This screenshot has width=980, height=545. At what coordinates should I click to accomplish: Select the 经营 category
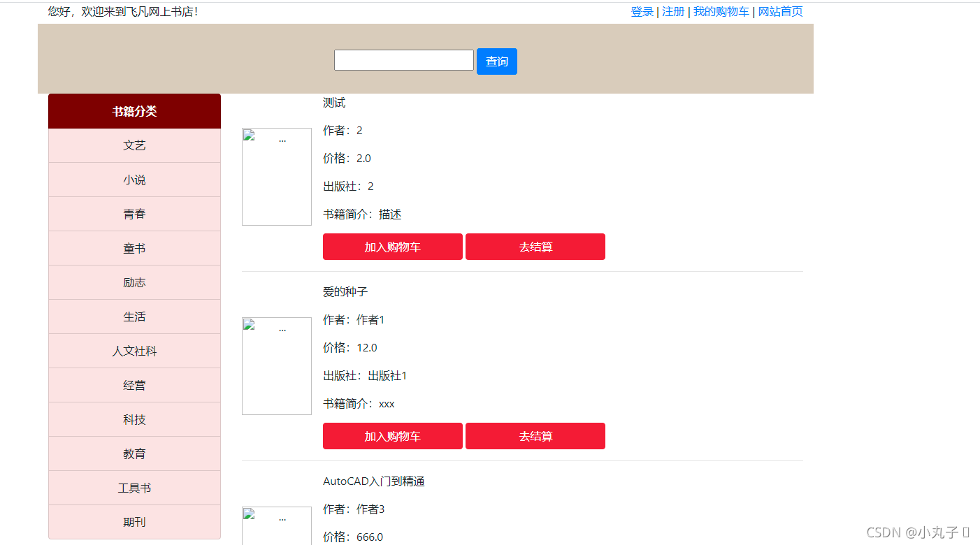click(x=134, y=385)
